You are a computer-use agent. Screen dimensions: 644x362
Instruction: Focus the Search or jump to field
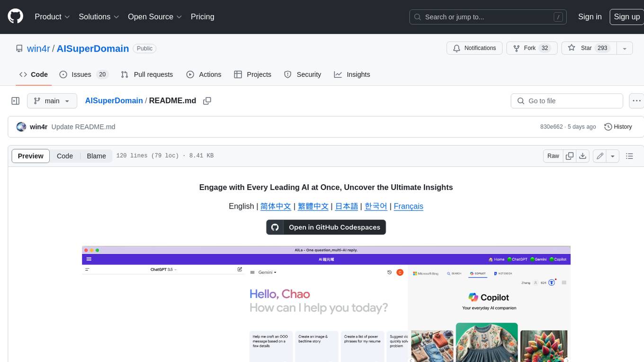coord(489,17)
